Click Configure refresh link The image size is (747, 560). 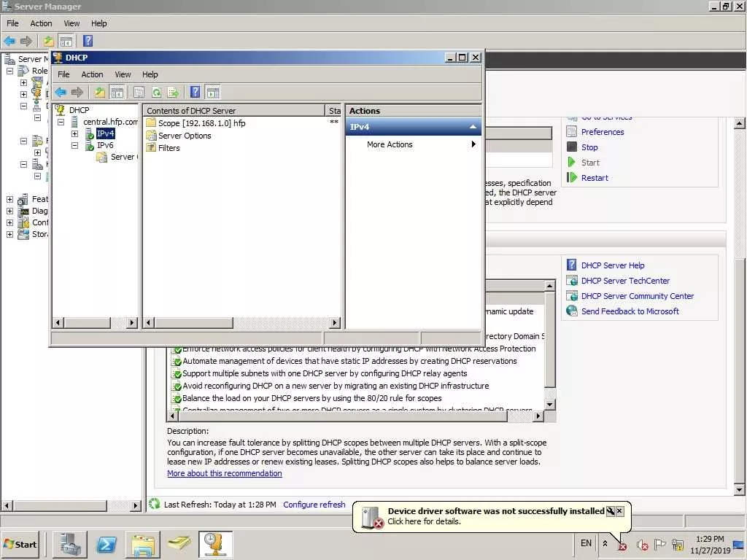click(x=314, y=505)
